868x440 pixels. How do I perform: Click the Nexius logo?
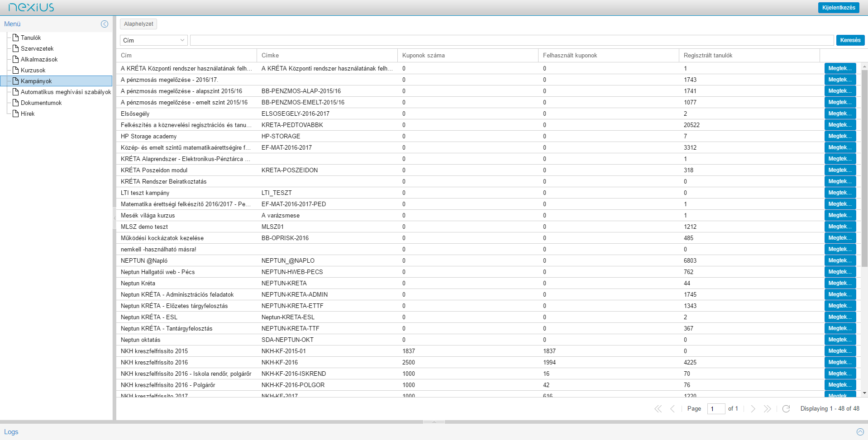[31, 7]
